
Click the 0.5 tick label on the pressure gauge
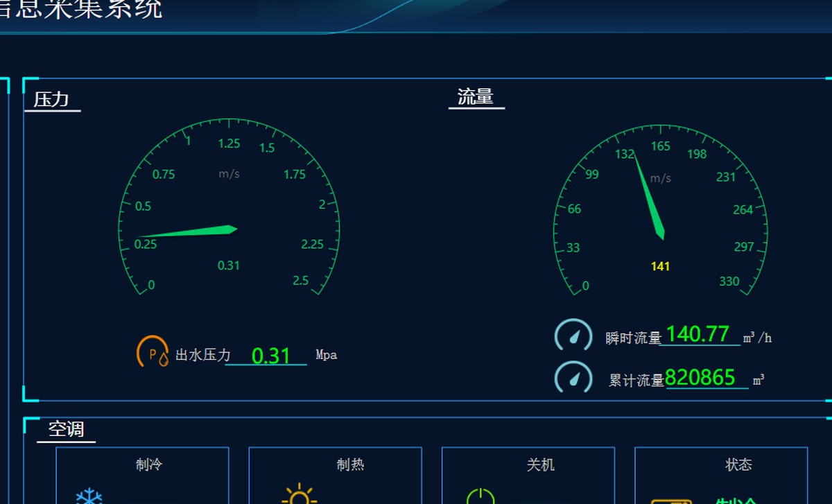coord(143,206)
